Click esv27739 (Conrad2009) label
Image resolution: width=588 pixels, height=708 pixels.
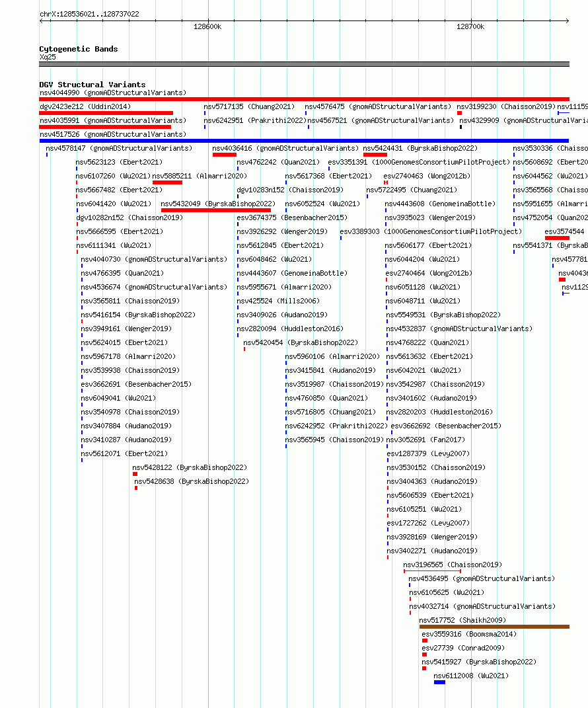[x=463, y=649]
